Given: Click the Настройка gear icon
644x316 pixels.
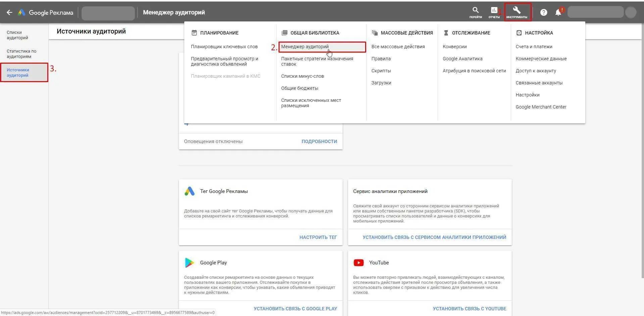Looking at the screenshot, I should coord(519,33).
